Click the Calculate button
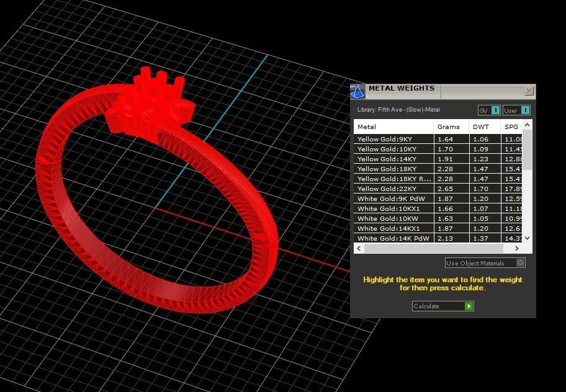The width and height of the screenshot is (566, 392). [x=443, y=306]
